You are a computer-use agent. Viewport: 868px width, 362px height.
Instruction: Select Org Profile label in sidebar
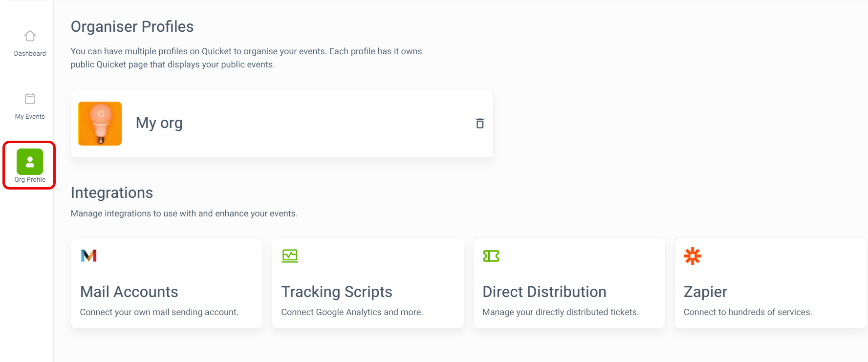[x=30, y=180]
